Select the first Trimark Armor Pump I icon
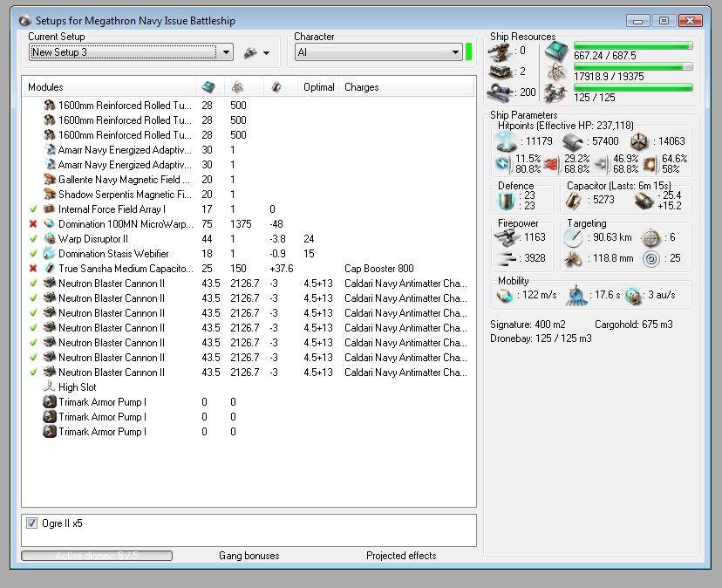722x588 pixels. click(x=50, y=402)
